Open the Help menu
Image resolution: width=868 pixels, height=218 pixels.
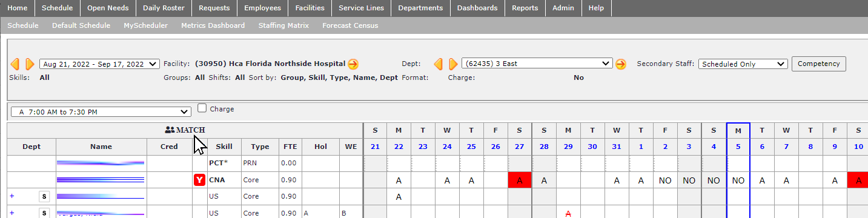(597, 8)
